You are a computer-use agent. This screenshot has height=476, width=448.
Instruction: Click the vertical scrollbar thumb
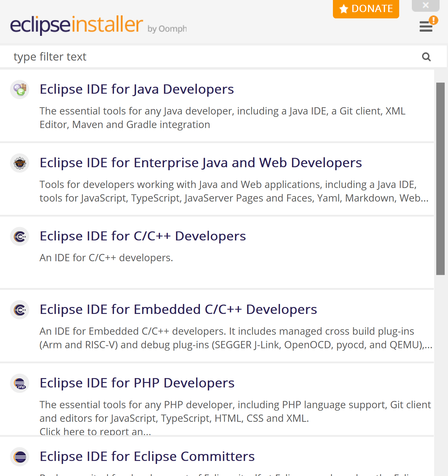[x=440, y=178]
